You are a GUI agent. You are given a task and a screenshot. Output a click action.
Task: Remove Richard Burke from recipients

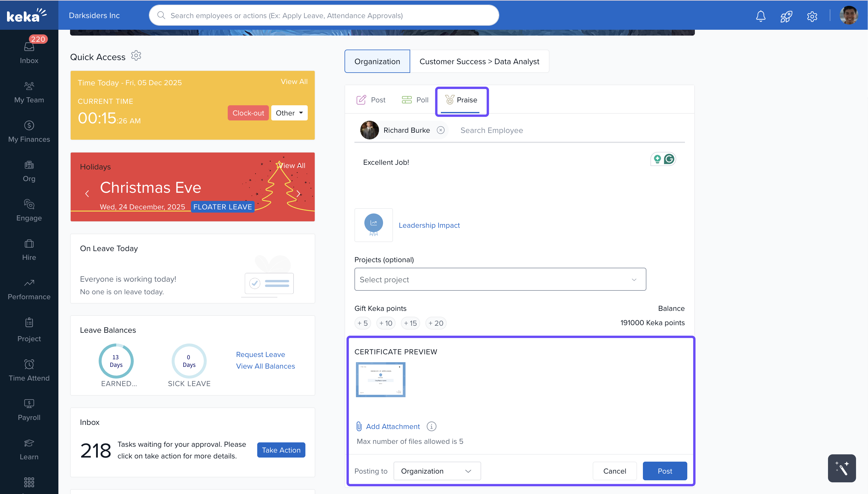[441, 130]
